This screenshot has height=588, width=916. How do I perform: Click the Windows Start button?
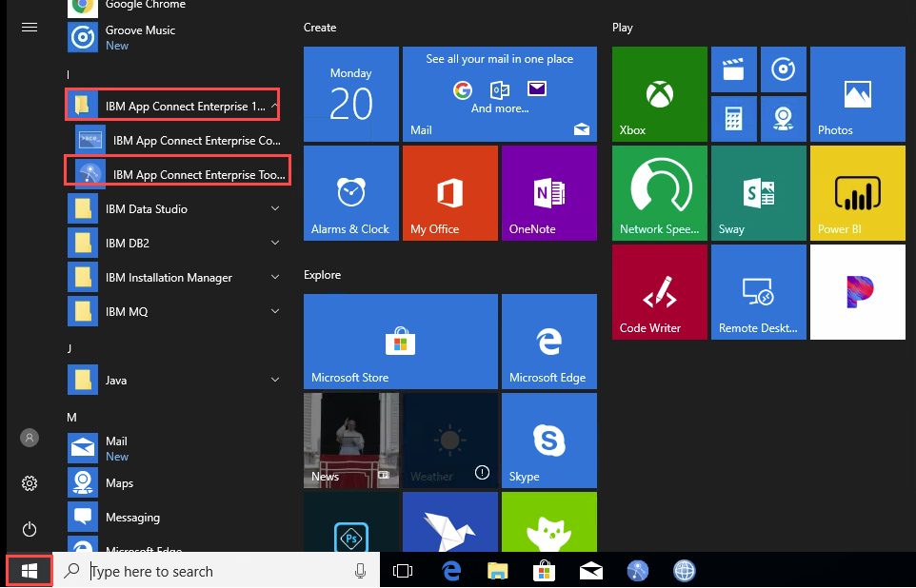[30, 571]
